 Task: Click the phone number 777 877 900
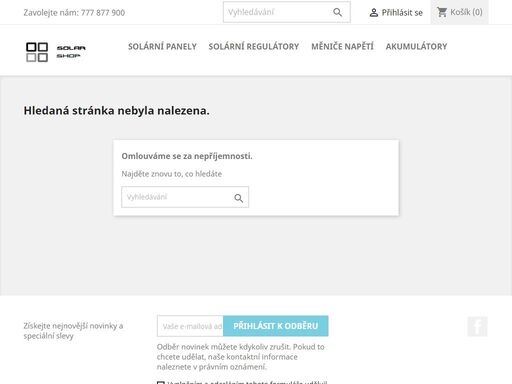(103, 13)
